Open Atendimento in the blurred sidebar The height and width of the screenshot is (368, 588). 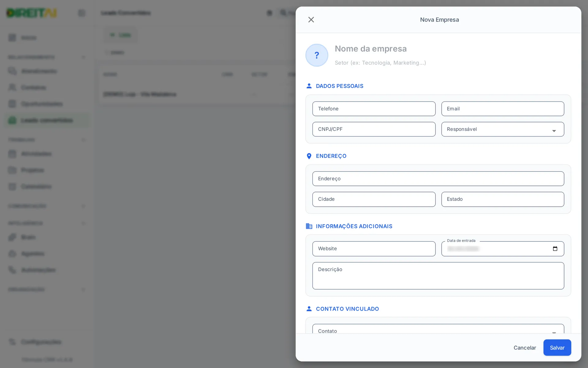coord(47,71)
